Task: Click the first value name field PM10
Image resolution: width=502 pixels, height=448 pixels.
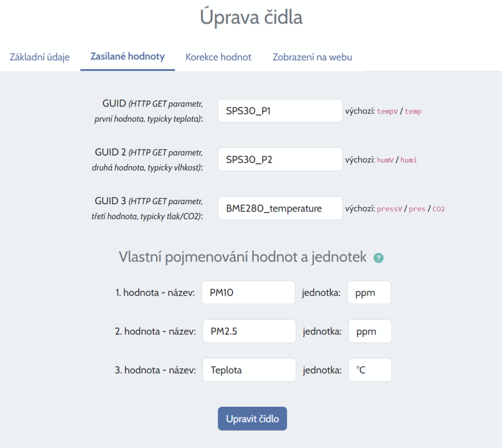Action: click(248, 292)
